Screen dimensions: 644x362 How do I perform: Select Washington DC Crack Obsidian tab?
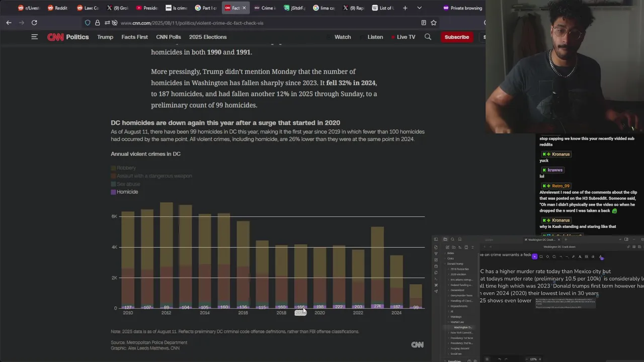pos(542,240)
